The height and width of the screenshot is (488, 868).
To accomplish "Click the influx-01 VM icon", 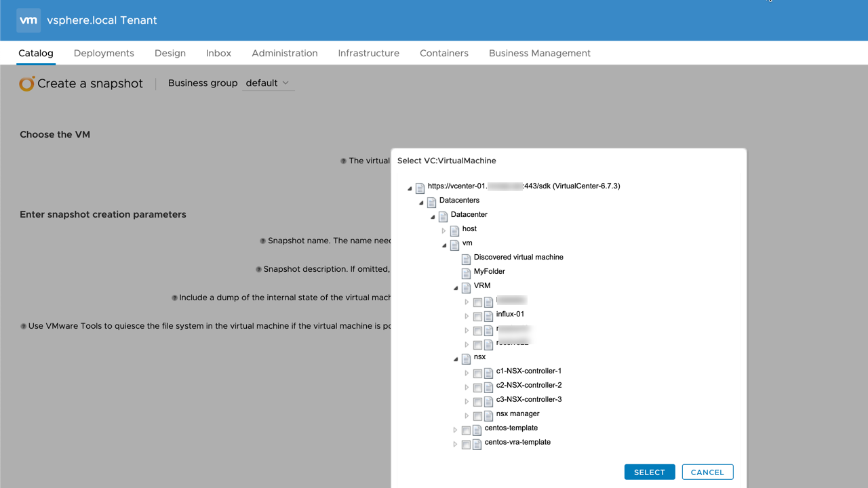I will (x=488, y=316).
